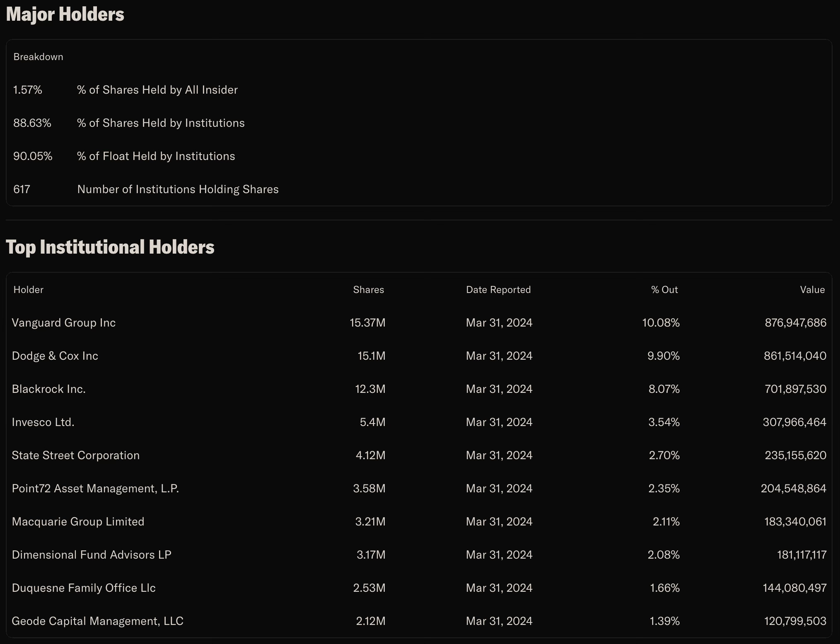
Task: Click the 617 institutions count
Action: tap(22, 189)
